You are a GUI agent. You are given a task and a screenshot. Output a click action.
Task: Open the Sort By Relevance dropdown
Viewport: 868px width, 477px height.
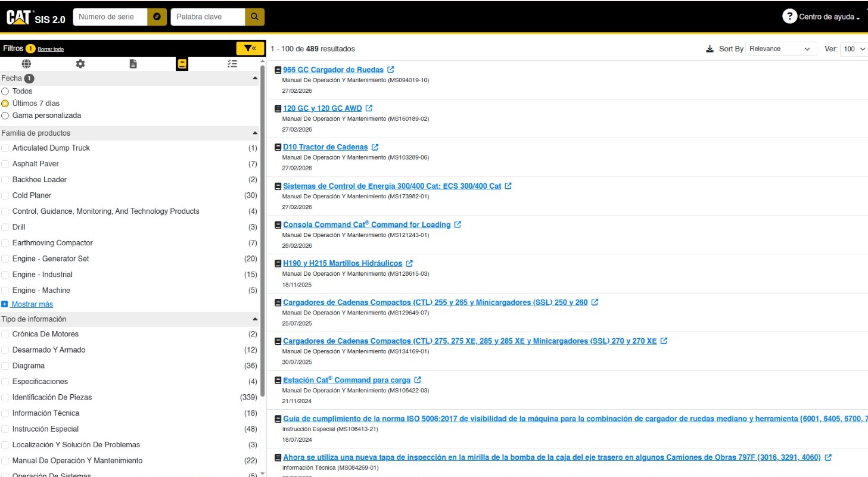coord(780,49)
